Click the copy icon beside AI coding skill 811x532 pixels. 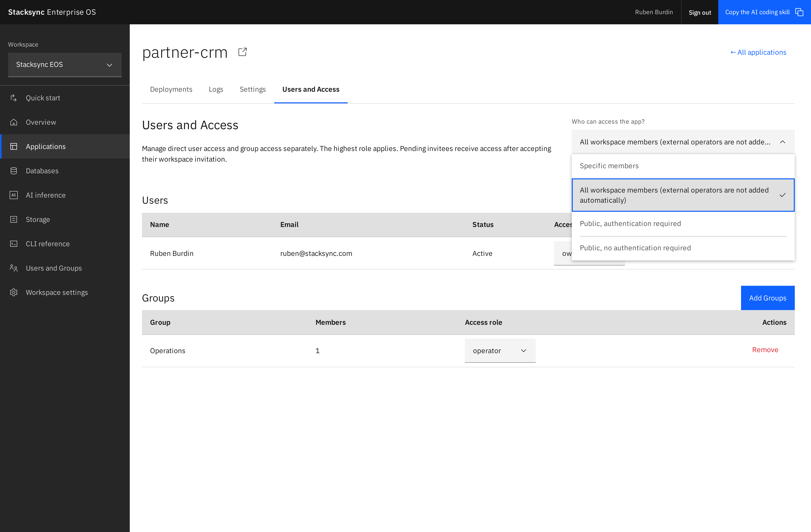click(799, 12)
